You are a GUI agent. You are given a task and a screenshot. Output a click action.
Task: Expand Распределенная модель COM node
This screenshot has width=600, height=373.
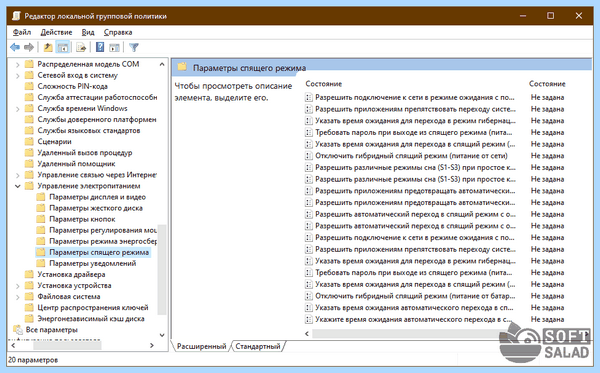[x=18, y=64]
